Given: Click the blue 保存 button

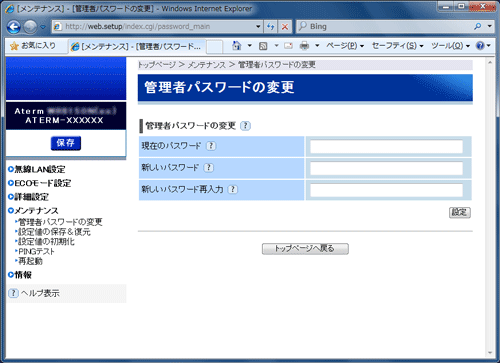Looking at the screenshot, I should [x=66, y=143].
